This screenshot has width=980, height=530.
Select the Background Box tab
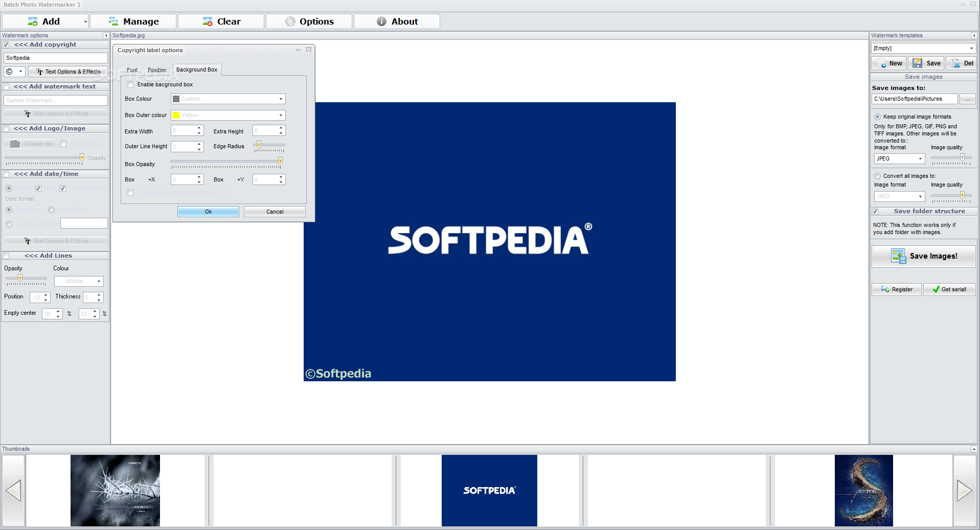tap(197, 70)
